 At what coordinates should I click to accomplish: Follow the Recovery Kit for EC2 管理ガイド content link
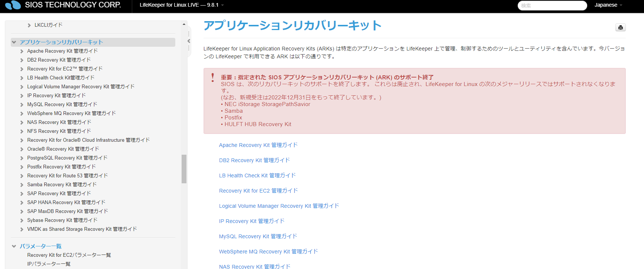click(258, 191)
